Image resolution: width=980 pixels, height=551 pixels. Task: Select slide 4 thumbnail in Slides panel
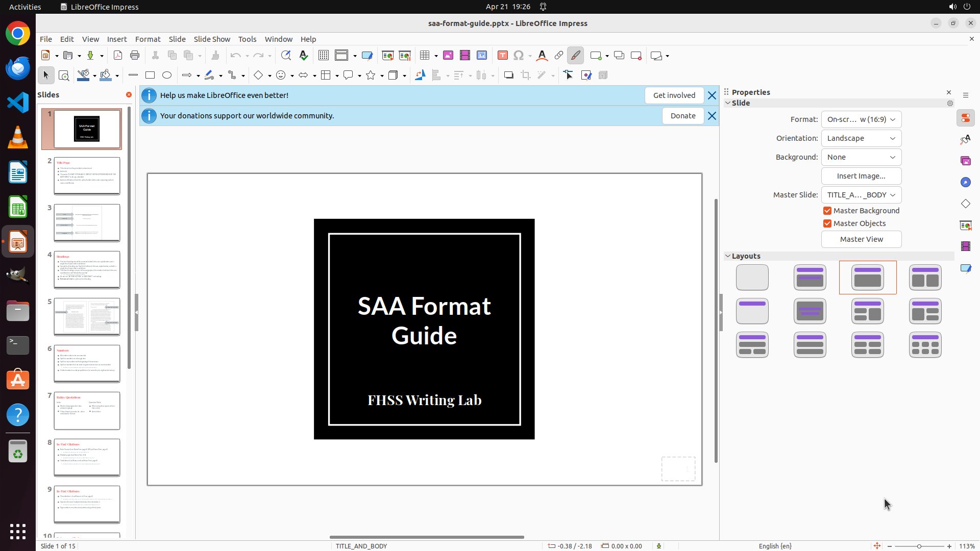click(x=87, y=270)
